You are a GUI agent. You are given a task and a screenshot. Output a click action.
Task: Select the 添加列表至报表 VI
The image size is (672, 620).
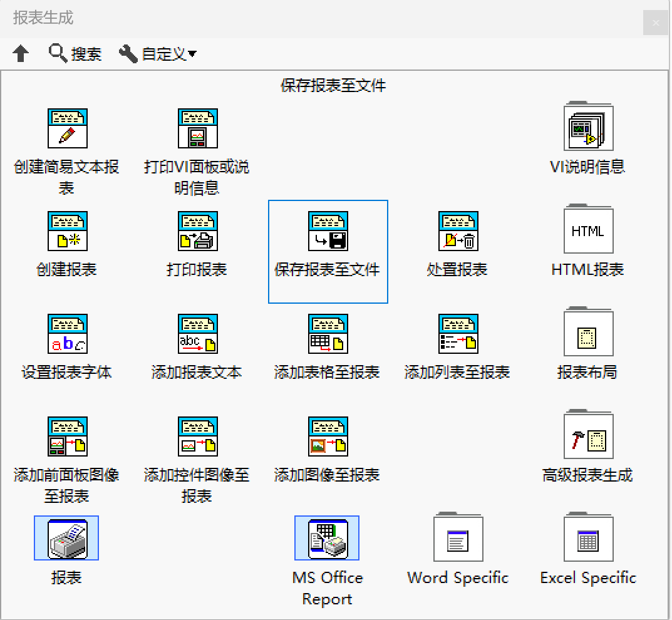(x=458, y=333)
